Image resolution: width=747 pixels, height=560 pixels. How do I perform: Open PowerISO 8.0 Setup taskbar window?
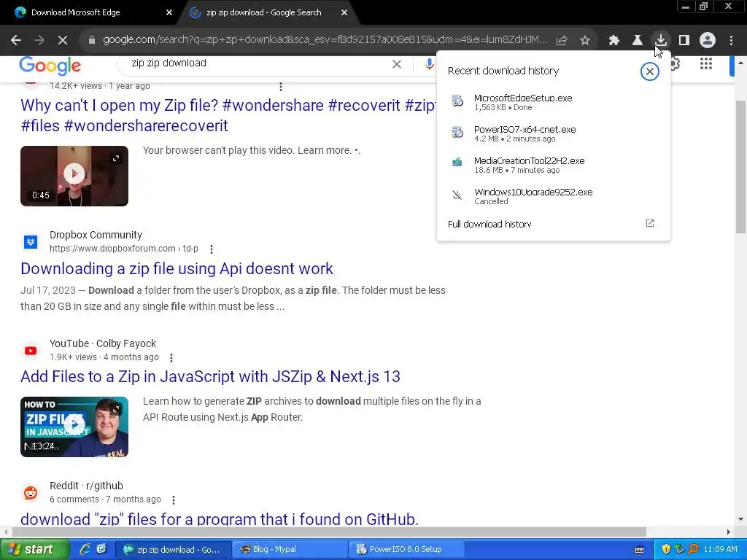coord(406,550)
